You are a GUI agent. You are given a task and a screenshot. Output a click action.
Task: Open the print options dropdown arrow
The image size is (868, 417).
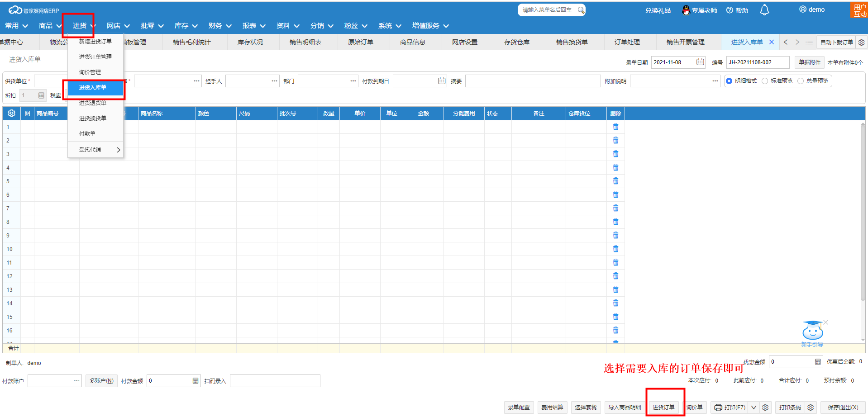tap(754, 408)
